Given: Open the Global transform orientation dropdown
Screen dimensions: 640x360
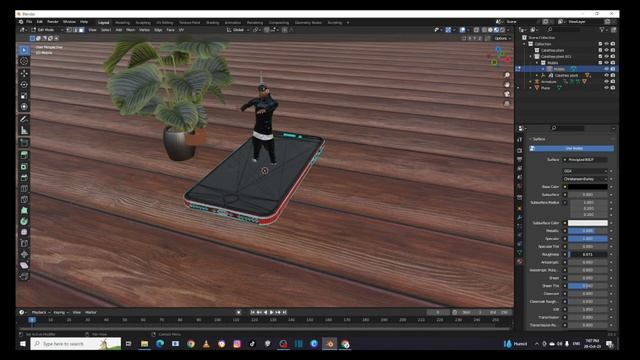Looking at the screenshot, I should pyautogui.click(x=238, y=30).
